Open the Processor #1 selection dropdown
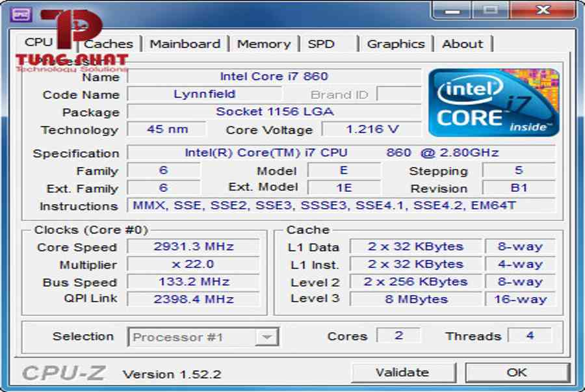585x392 pixels. pyautogui.click(x=203, y=337)
